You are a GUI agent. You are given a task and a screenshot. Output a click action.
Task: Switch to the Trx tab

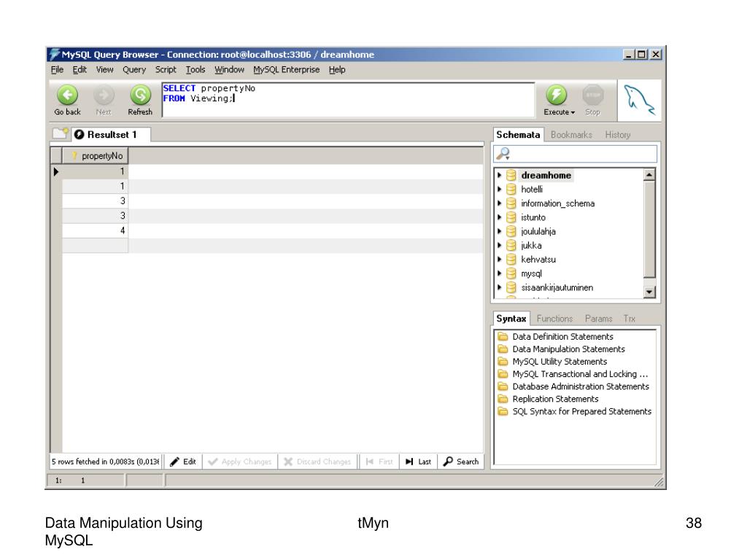click(629, 319)
